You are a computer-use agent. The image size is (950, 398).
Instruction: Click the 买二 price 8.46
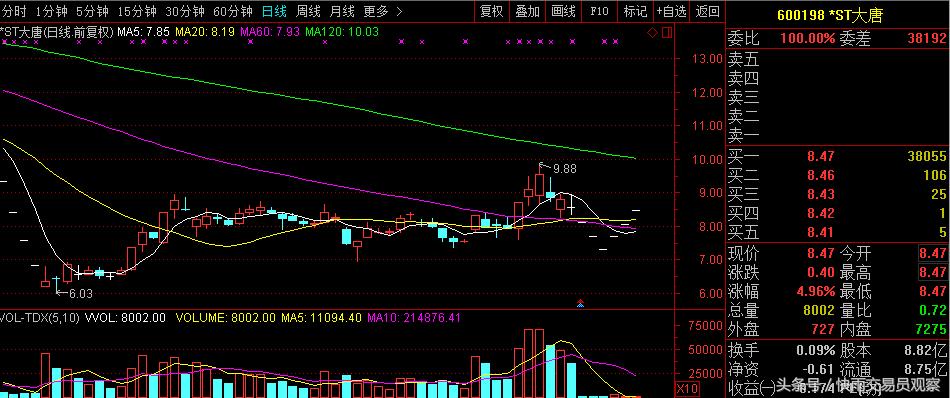(x=820, y=176)
